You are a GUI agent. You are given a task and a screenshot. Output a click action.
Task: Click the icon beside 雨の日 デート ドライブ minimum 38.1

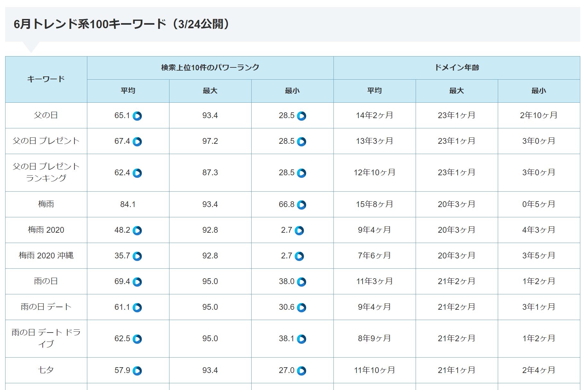click(301, 339)
